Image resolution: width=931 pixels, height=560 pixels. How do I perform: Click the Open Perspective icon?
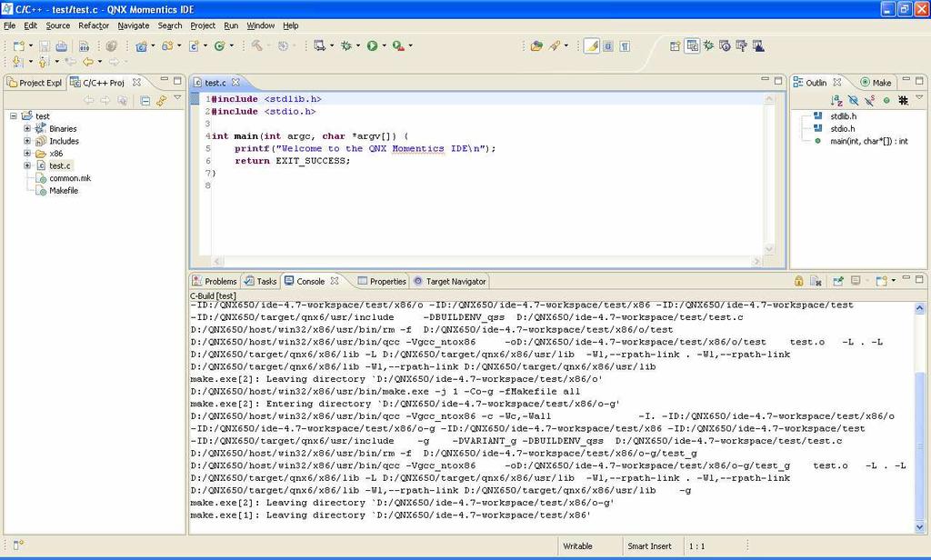pos(676,46)
